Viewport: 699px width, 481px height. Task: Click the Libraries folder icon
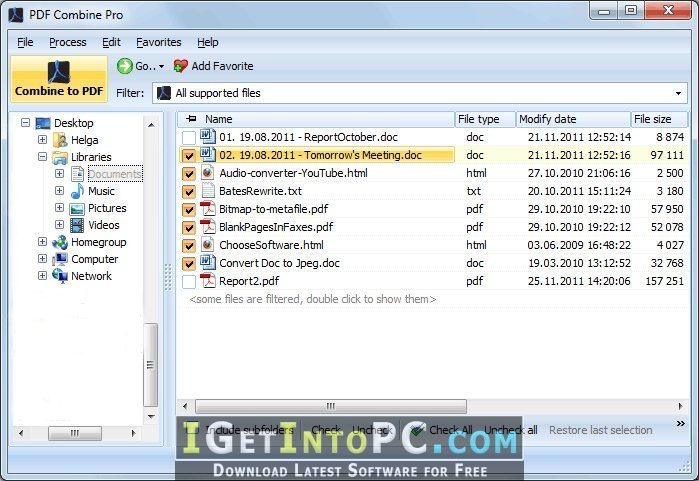pos(60,157)
